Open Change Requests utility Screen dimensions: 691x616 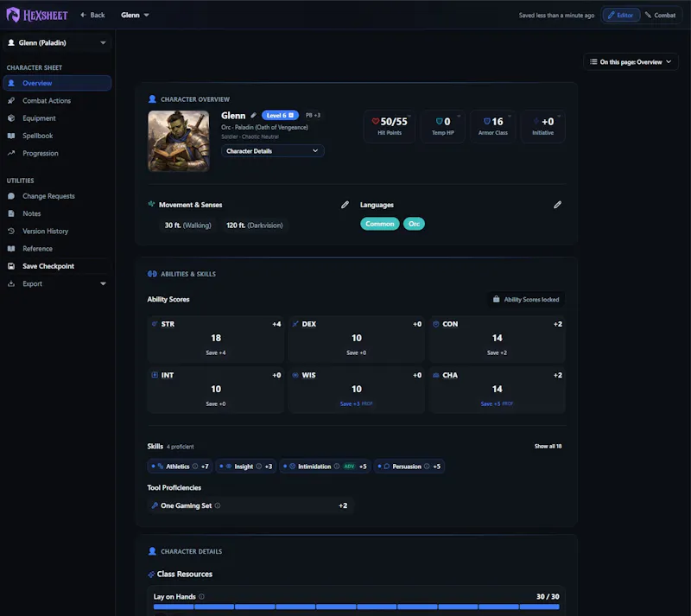click(x=48, y=196)
